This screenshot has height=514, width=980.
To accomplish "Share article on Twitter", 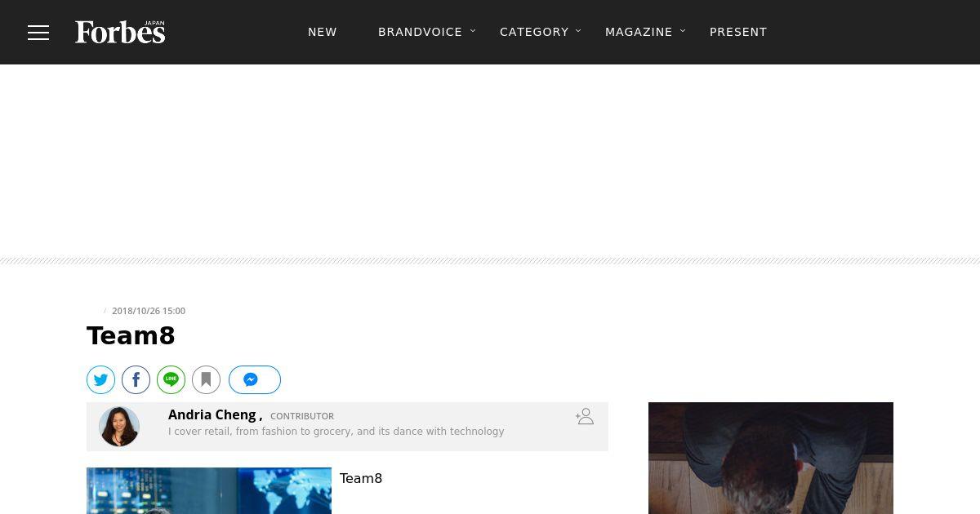I will click(100, 379).
